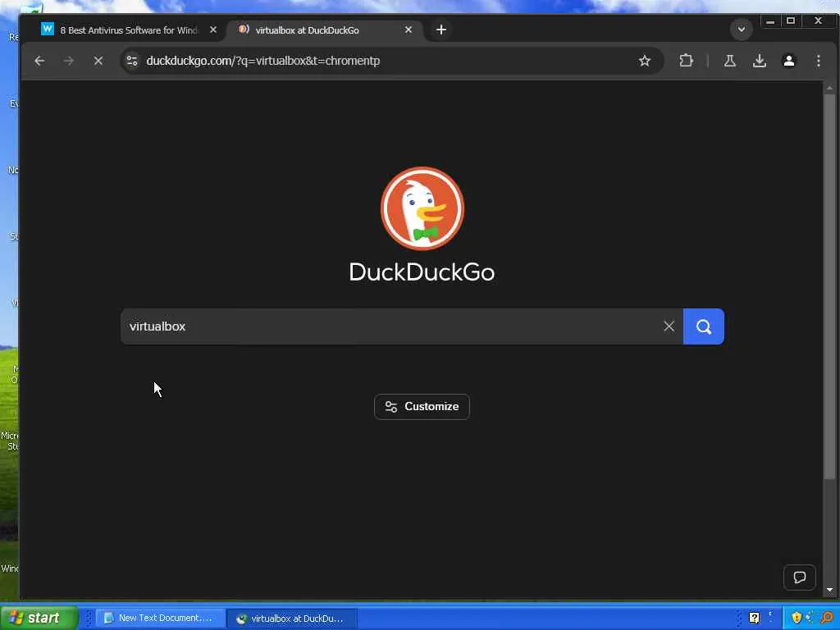The width and height of the screenshot is (840, 630).
Task: Click the security shield tray icon
Action: (797, 619)
